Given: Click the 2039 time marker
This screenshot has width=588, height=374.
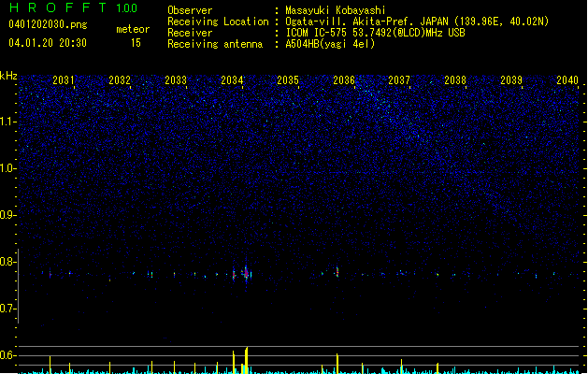Looking at the screenshot, I should pyautogui.click(x=511, y=80).
